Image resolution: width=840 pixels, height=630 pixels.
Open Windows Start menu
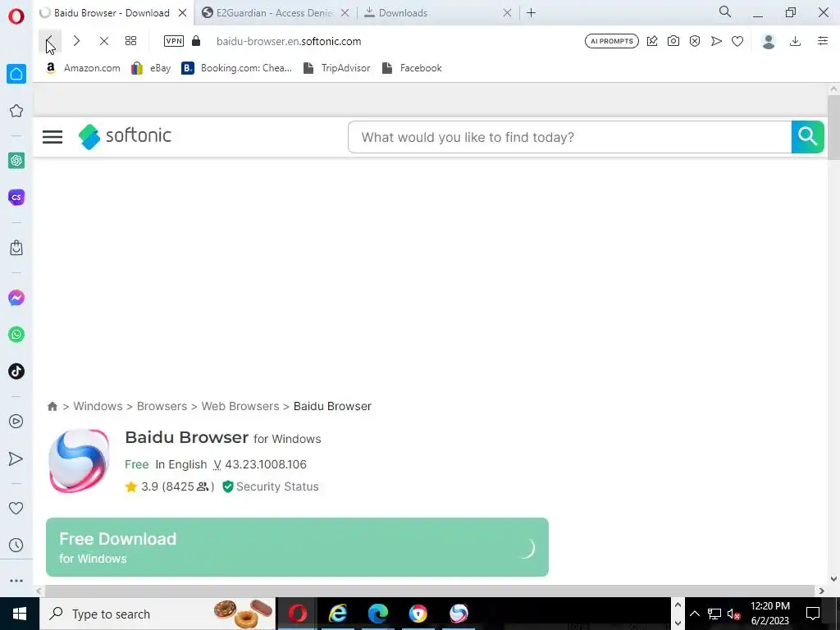click(20, 614)
